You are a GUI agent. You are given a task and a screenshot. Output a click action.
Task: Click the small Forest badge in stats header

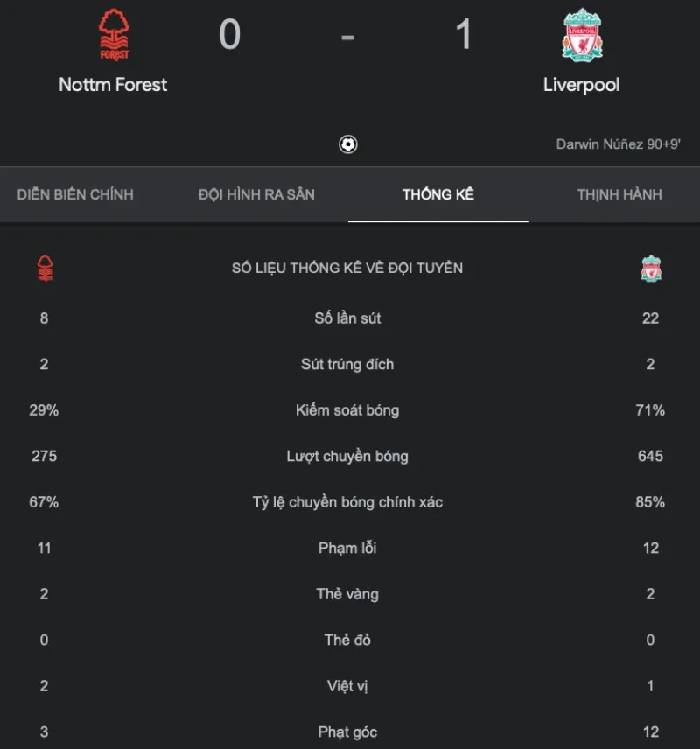tap(43, 269)
